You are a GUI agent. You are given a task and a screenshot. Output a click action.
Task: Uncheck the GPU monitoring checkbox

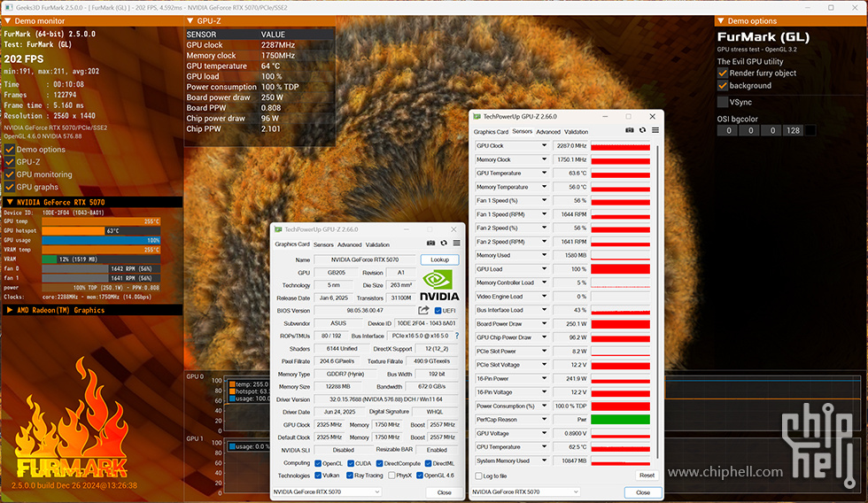pyautogui.click(x=10, y=174)
